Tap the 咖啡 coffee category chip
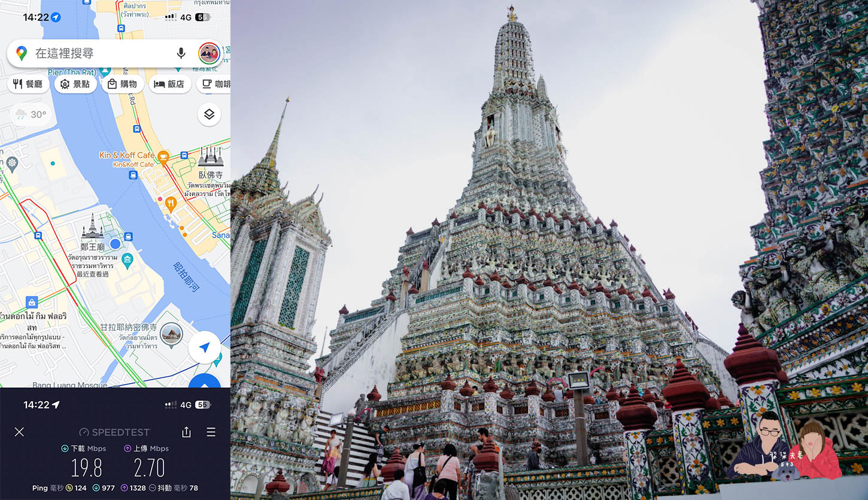Screen dimensions: 868x500 [x=216, y=84]
